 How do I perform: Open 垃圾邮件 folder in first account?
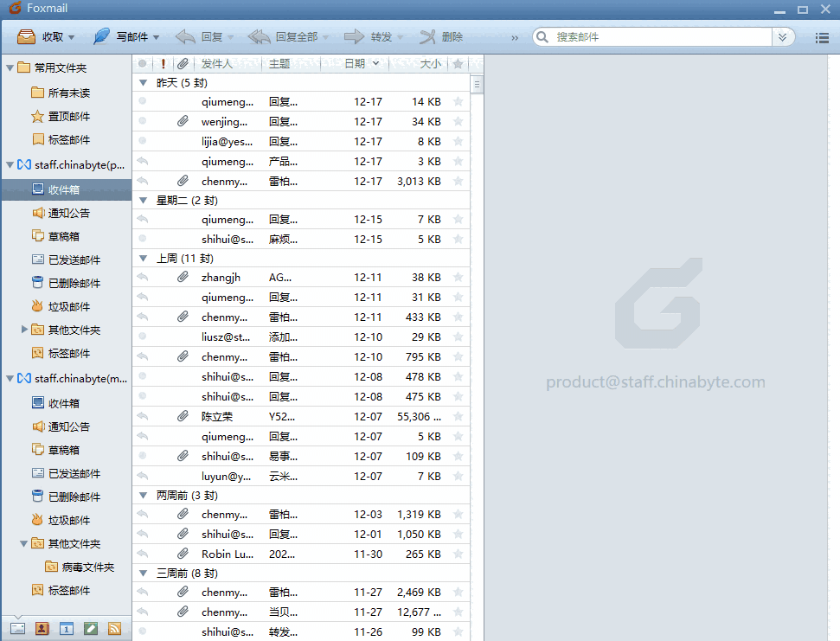[68, 306]
